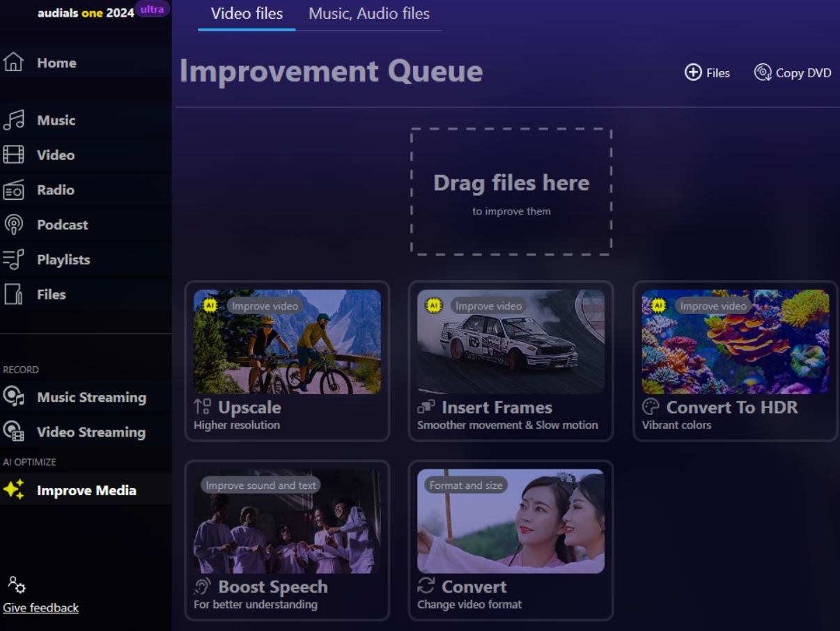Switch to Music, Audio files tab
The height and width of the screenshot is (631, 840).
click(369, 14)
